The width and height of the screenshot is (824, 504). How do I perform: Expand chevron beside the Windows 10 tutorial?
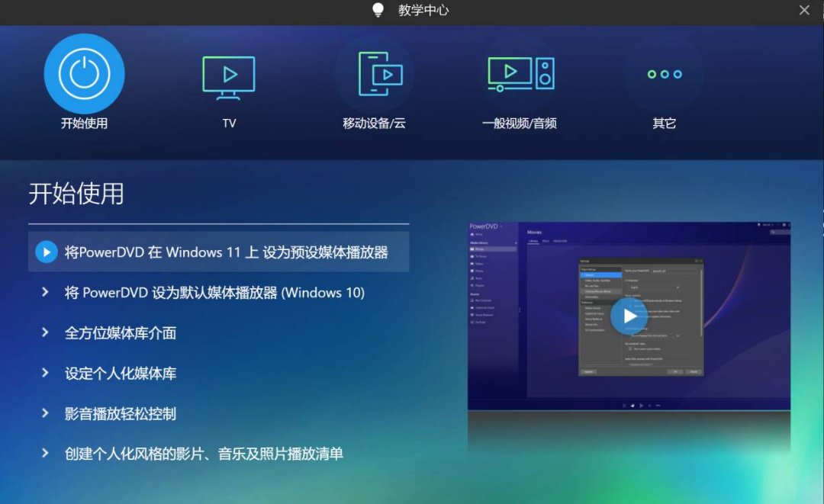(46, 293)
